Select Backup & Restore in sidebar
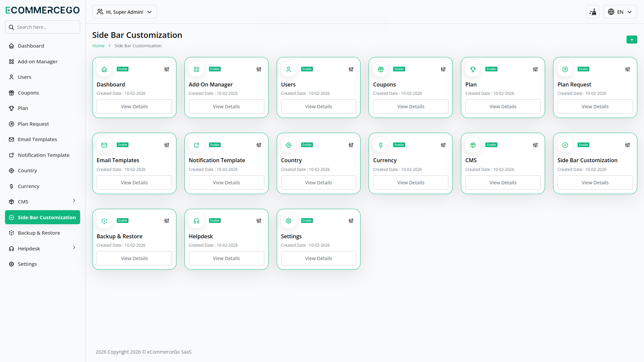Image resolution: width=644 pixels, height=362 pixels. click(x=43, y=233)
